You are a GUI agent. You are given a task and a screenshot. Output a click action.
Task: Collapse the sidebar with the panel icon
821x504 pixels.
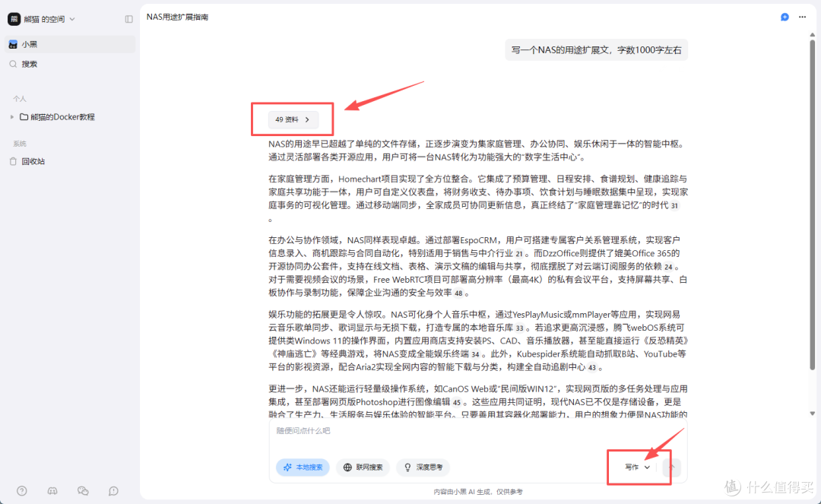[x=128, y=19]
